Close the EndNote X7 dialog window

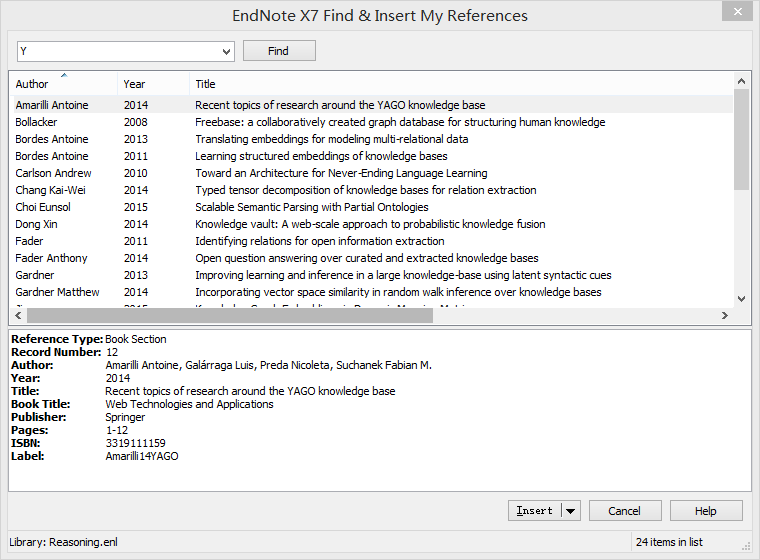pos(738,12)
